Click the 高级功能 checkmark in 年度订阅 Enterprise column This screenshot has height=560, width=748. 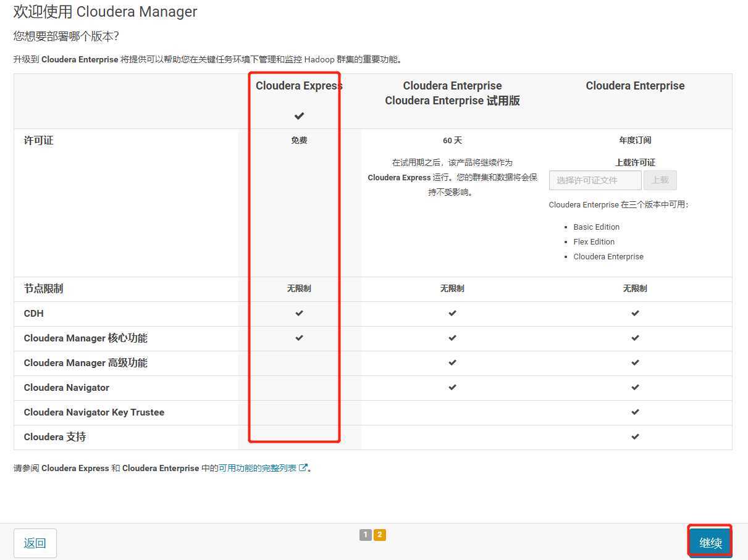pos(635,362)
